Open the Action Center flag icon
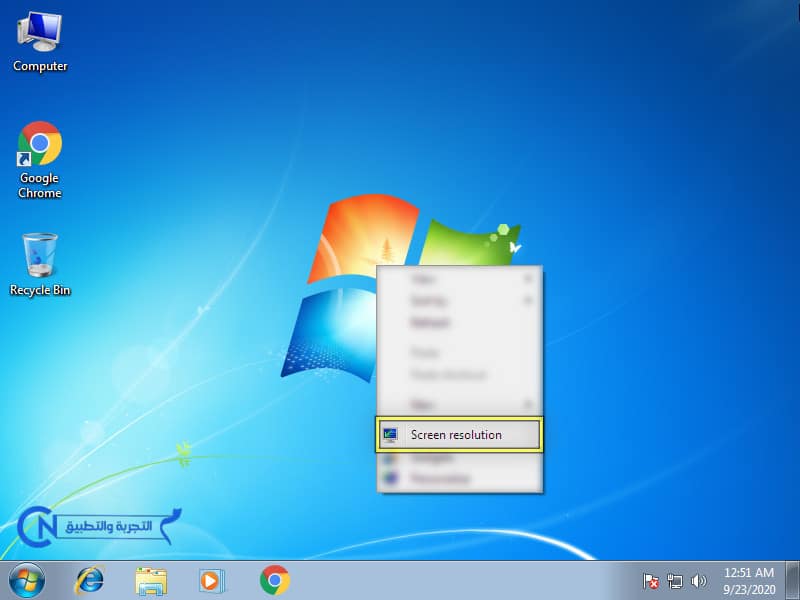 [651, 581]
